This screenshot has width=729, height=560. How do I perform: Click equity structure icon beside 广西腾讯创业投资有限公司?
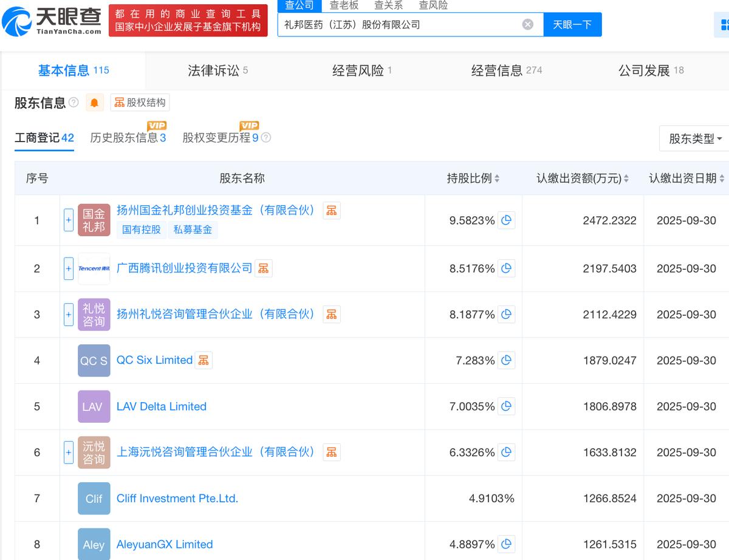click(x=264, y=268)
